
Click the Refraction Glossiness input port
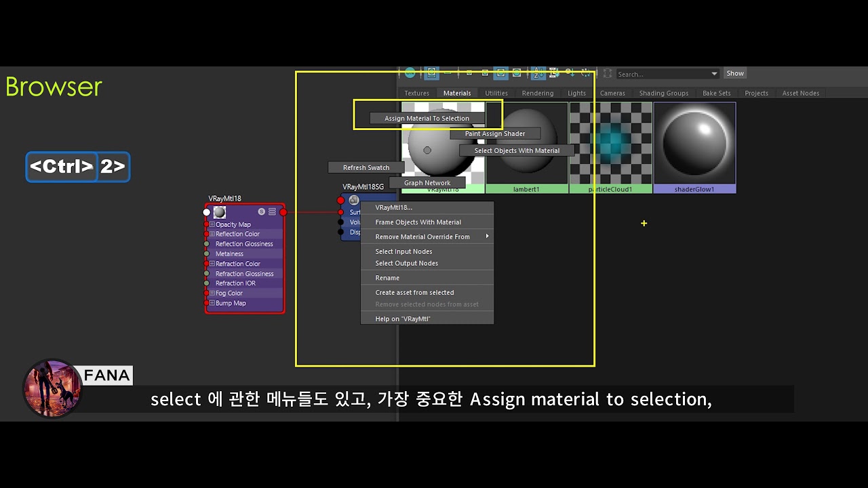point(206,274)
